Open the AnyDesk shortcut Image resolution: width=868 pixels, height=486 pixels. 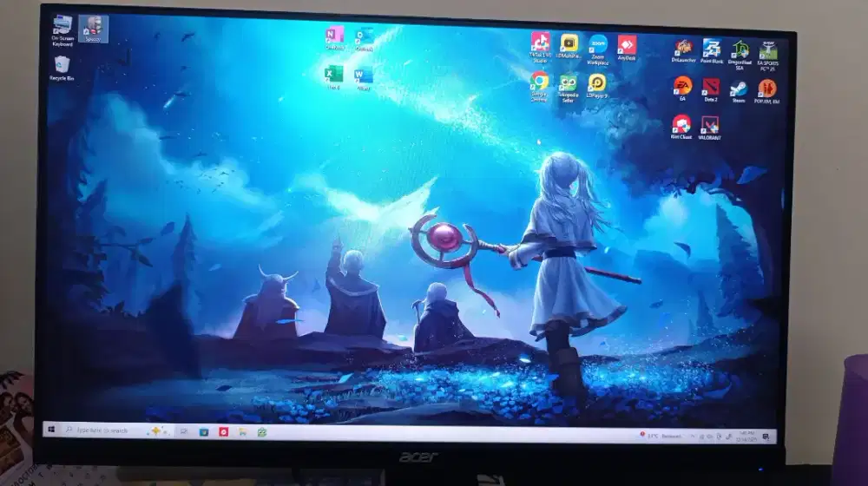click(627, 48)
